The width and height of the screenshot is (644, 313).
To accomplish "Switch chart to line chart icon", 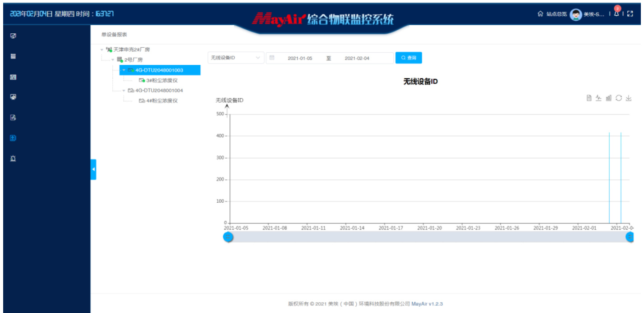I will coord(598,98).
